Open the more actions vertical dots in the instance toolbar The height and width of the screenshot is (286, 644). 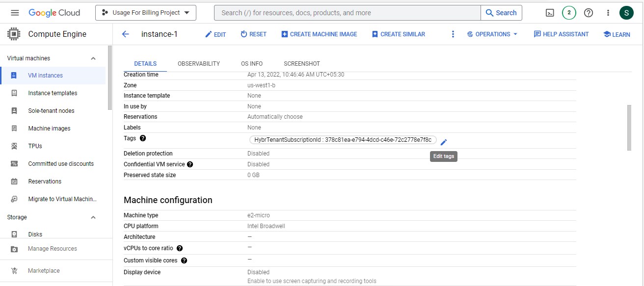pyautogui.click(x=453, y=34)
